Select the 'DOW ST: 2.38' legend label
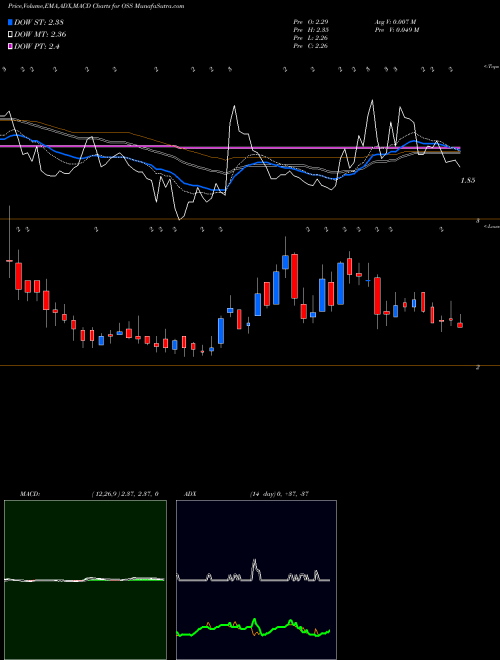Image resolution: width=500 pixels, height=660 pixels. point(39,22)
